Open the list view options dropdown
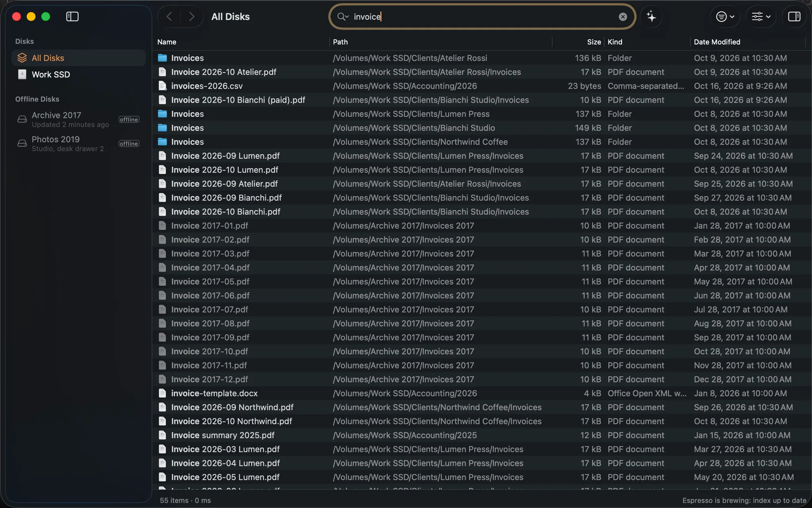The width and height of the screenshot is (812, 508). (725, 17)
